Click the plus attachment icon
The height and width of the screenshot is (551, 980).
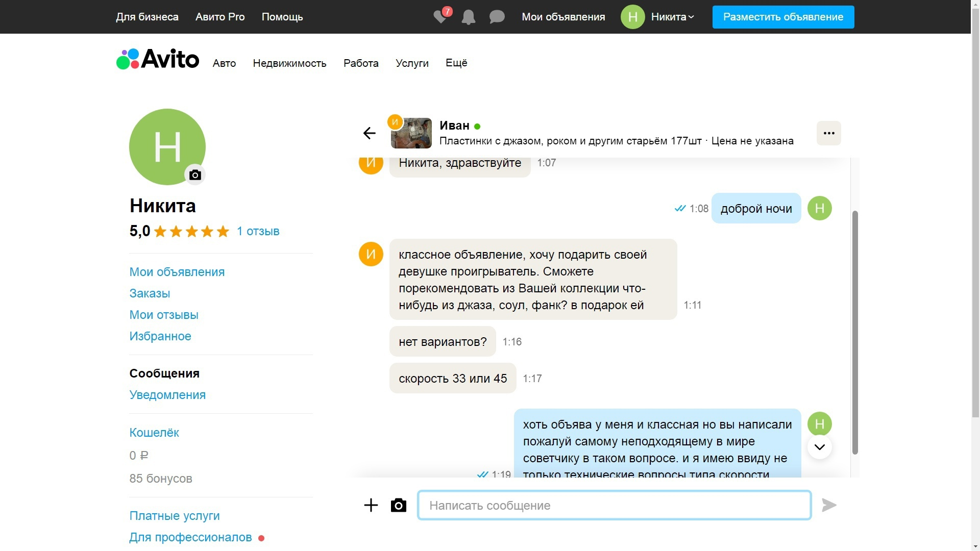pyautogui.click(x=371, y=505)
